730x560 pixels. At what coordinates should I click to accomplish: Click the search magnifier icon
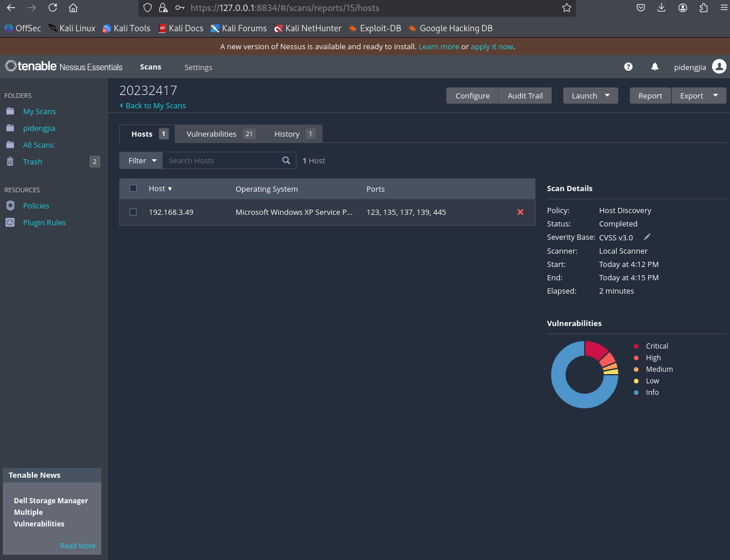286,160
